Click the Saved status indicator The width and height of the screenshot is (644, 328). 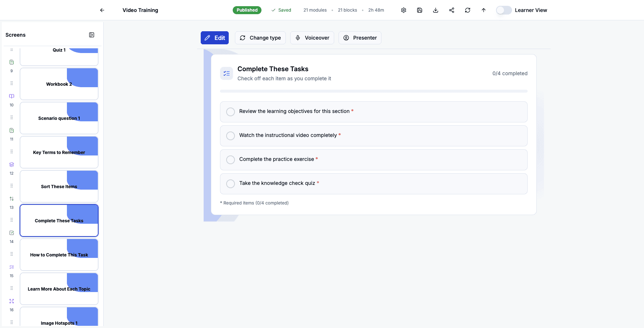[x=281, y=10]
